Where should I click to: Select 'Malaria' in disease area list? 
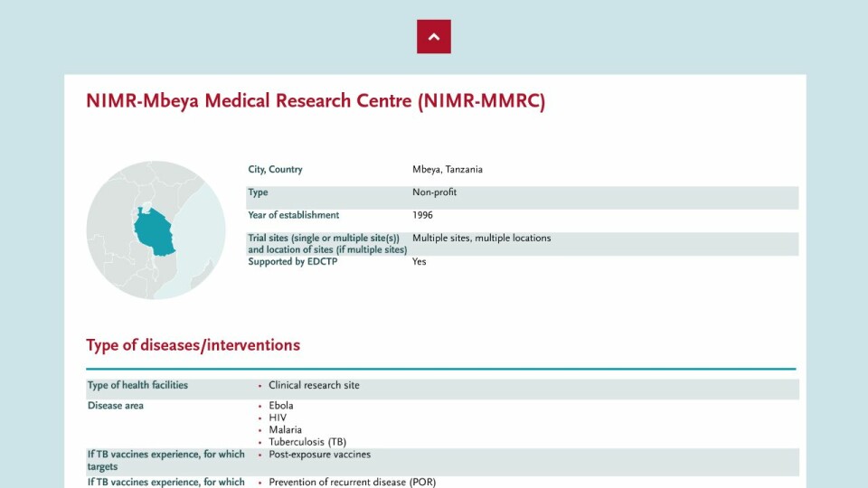point(285,430)
